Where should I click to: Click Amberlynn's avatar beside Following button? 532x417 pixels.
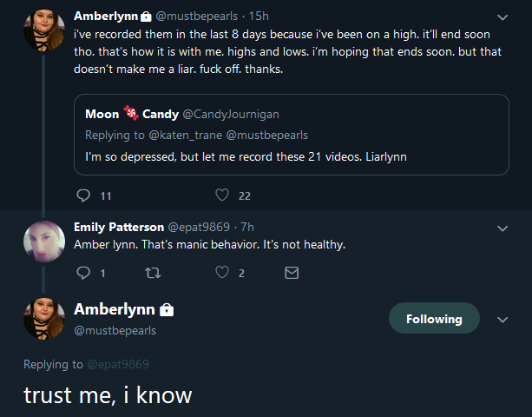[x=44, y=319]
